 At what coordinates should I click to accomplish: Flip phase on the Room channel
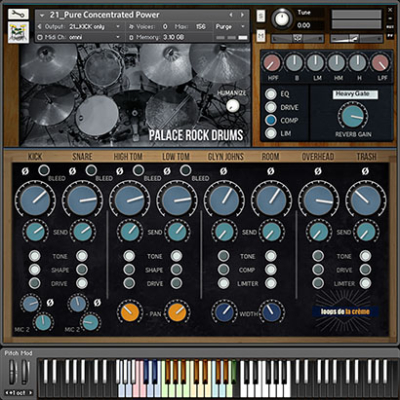[x=271, y=171]
